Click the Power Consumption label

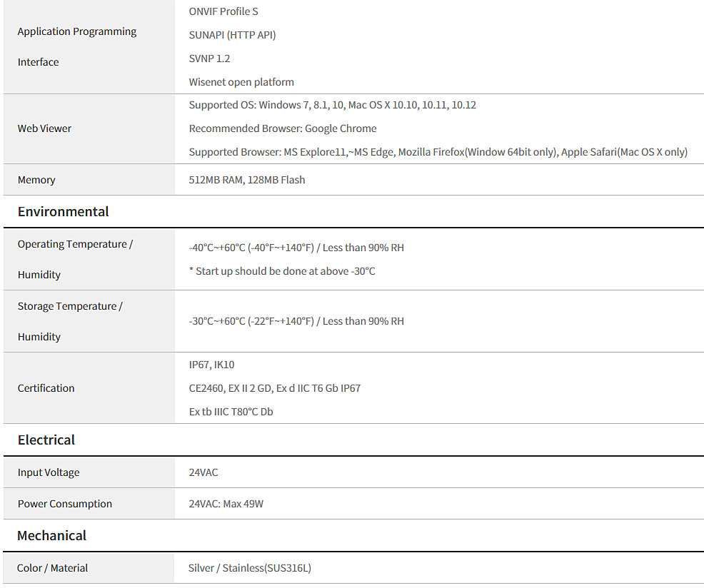point(65,504)
